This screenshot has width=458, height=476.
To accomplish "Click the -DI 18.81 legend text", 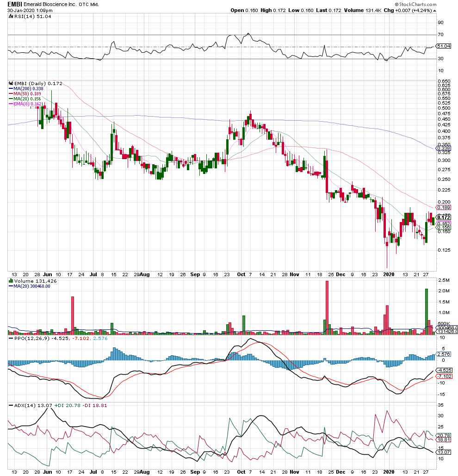I will click(95, 406).
